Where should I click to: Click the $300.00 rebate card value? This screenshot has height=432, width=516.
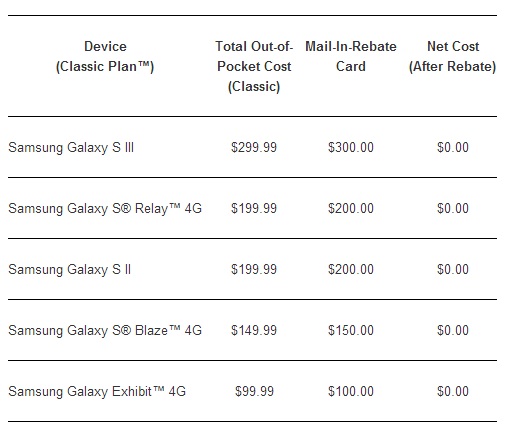point(351,147)
